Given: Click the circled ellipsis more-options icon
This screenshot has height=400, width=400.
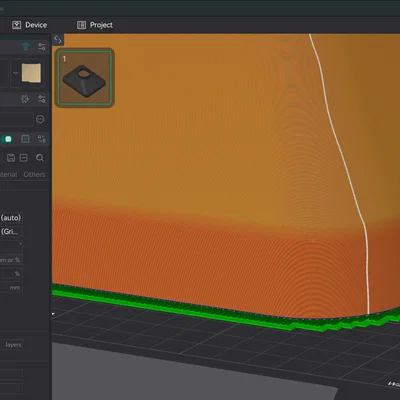Looking at the screenshot, I should [x=40, y=119].
